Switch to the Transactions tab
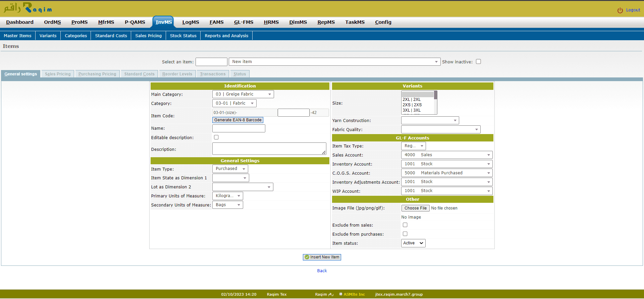Image resolution: width=644 pixels, height=299 pixels. click(x=213, y=74)
